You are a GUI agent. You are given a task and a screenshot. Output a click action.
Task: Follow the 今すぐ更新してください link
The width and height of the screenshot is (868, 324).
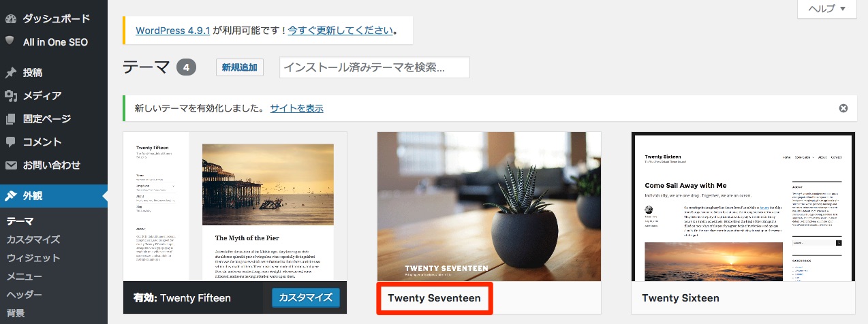[x=341, y=31]
